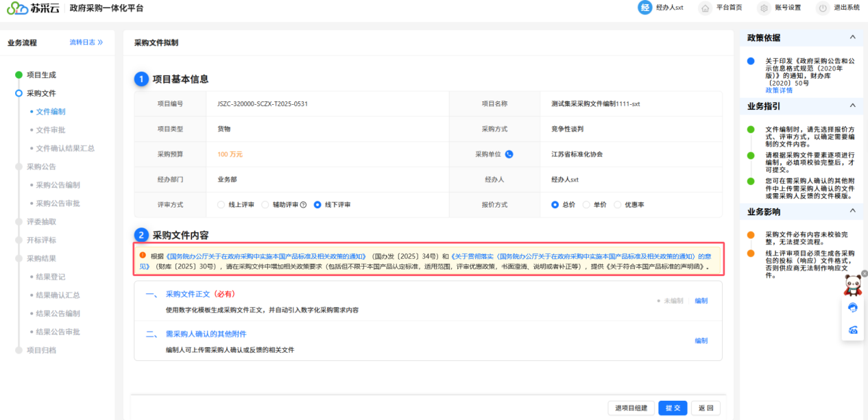Image resolution: width=868 pixels, height=420 pixels.
Task: Collapse the 政策依据 panel
Action: coord(852,37)
